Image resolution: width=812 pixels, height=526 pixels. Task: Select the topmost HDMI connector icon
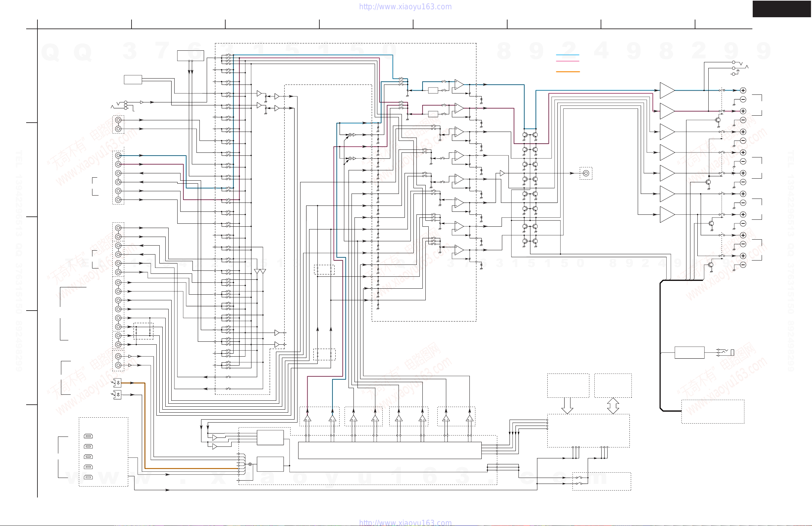[x=88, y=436]
